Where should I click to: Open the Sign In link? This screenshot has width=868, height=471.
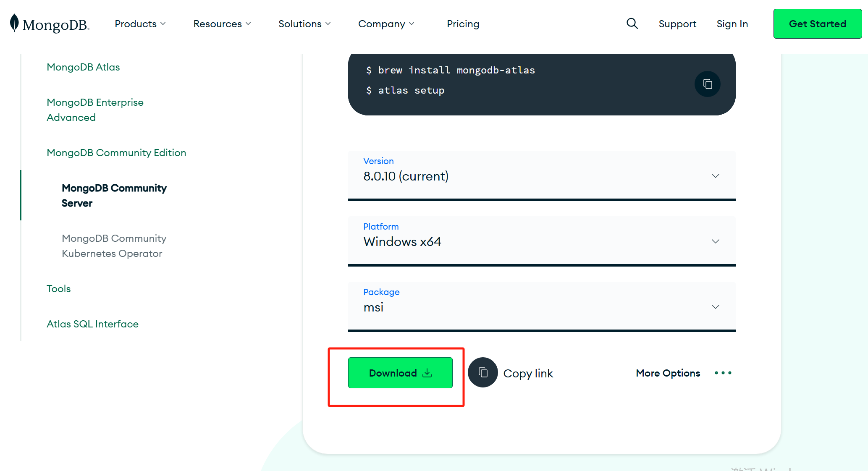(x=732, y=24)
